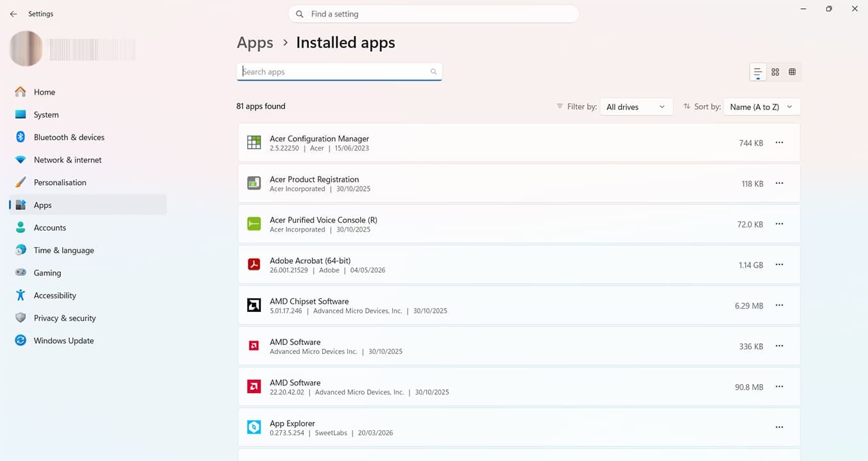Click the Acer Product Registration name
Image resolution: width=868 pixels, height=461 pixels.
[x=314, y=179]
